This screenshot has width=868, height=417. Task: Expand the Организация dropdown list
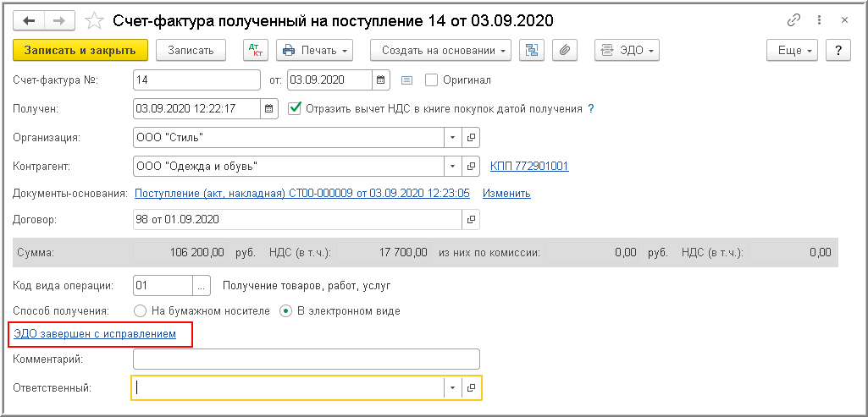452,137
